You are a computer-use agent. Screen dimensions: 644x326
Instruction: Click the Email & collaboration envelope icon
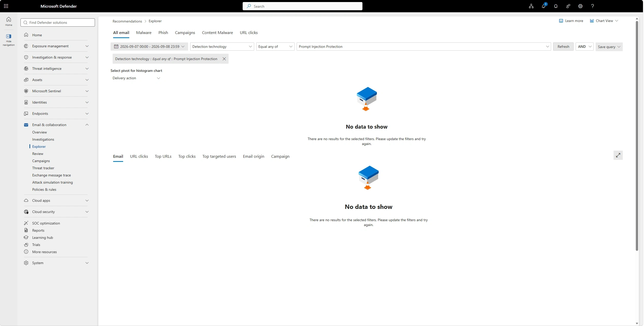click(x=26, y=125)
